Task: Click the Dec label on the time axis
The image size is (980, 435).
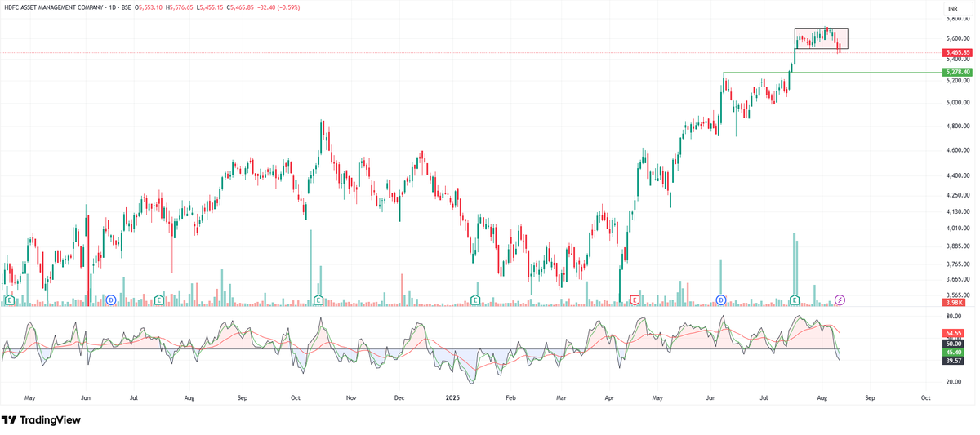Action: point(399,397)
